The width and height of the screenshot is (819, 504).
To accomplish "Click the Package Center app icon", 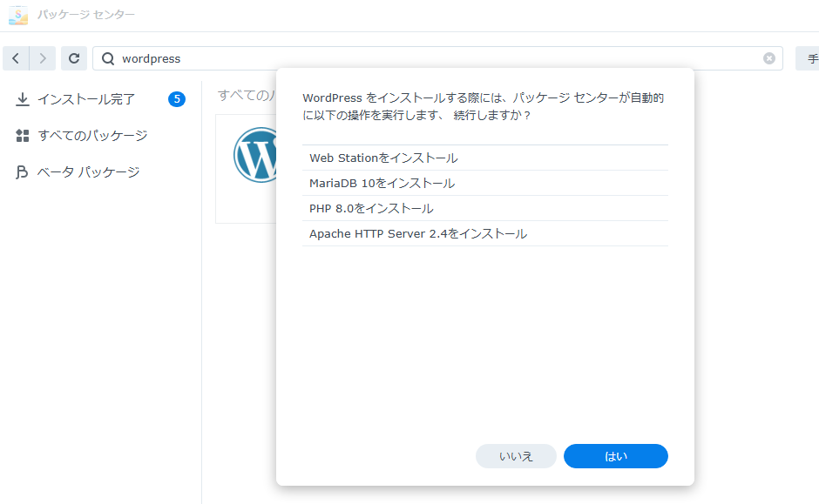I will [x=18, y=15].
